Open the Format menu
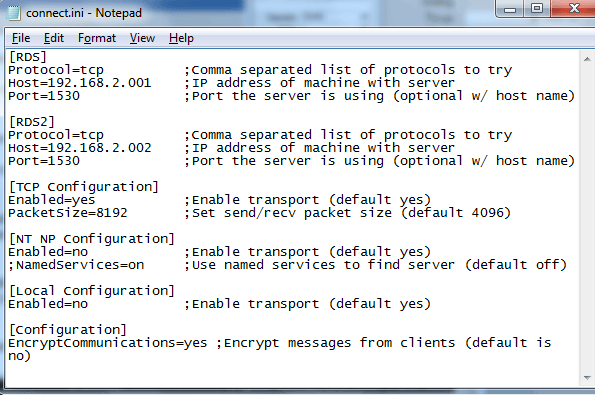 click(x=97, y=38)
